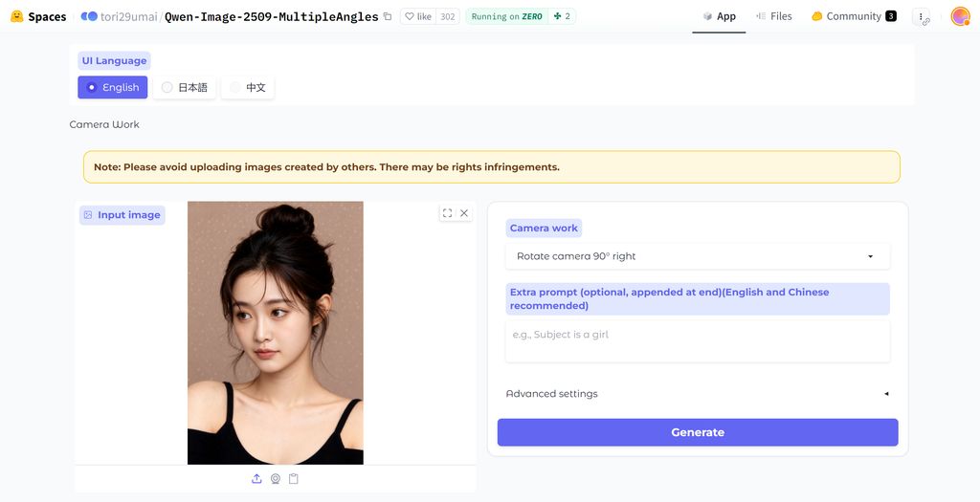This screenshot has width=980, height=502.
Task: Click the paste from clipboard icon
Action: click(294, 479)
